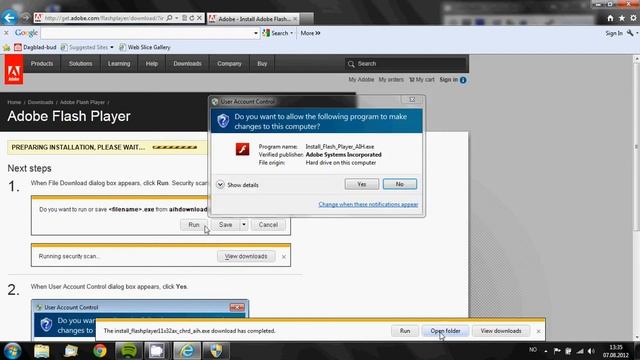Viewport: 640px width, 360px height.
Task: Click the network signal tray icon
Action: (x=580, y=351)
